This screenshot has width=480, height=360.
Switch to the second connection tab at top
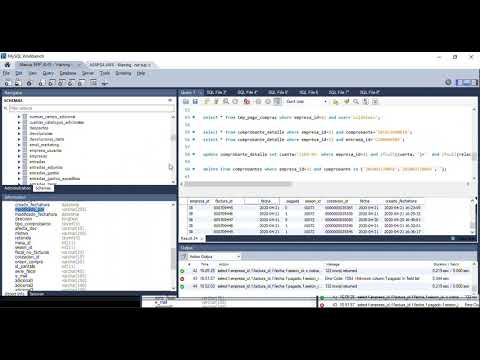point(120,65)
